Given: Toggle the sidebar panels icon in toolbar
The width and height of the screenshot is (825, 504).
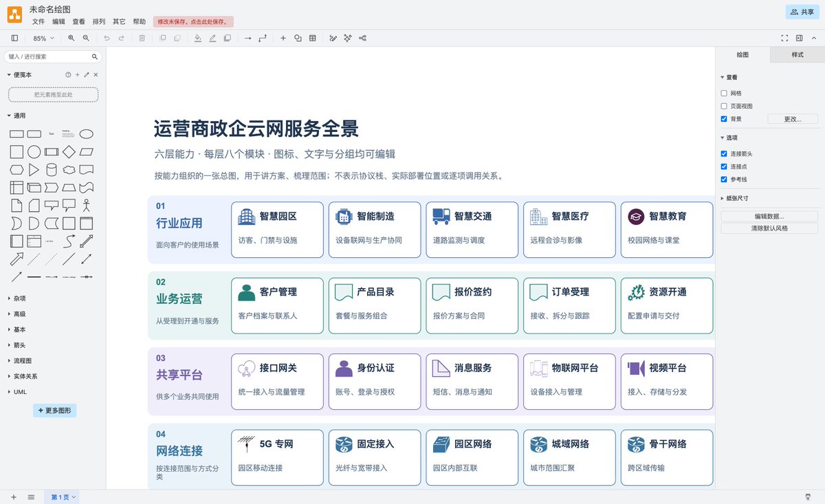Looking at the screenshot, I should tap(14, 39).
